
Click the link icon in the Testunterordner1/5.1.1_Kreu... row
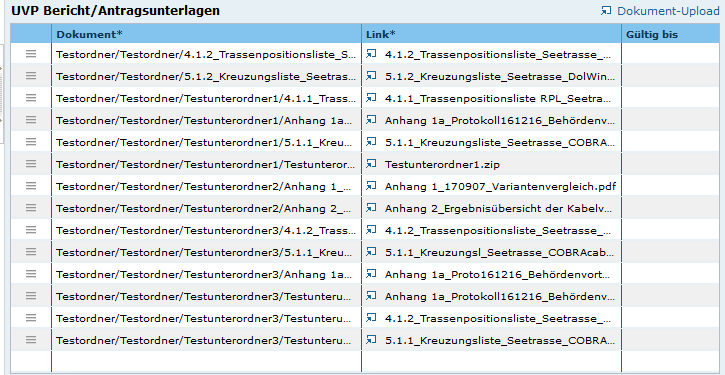(371, 142)
